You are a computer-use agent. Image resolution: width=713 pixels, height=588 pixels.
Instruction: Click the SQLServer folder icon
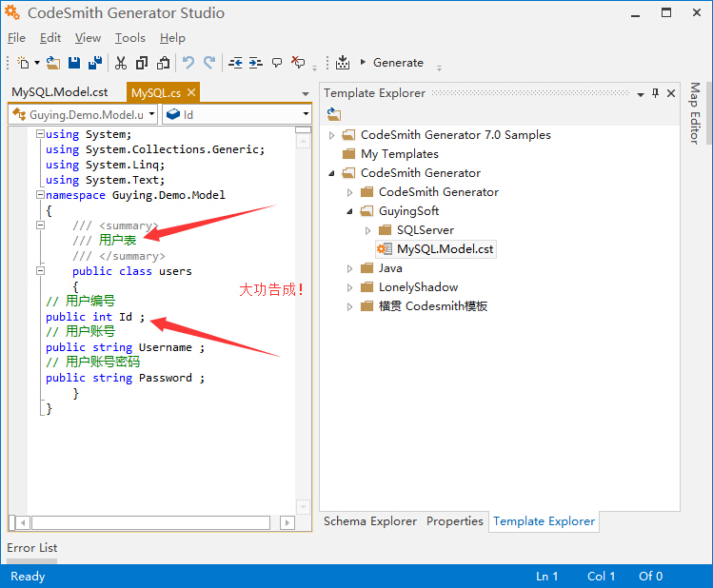click(386, 230)
